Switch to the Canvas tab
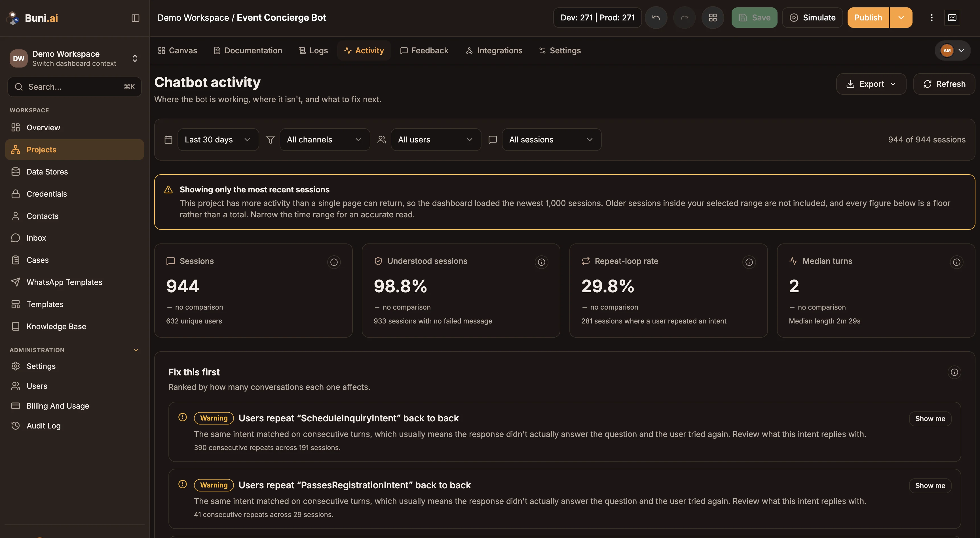The width and height of the screenshot is (980, 538). point(178,51)
